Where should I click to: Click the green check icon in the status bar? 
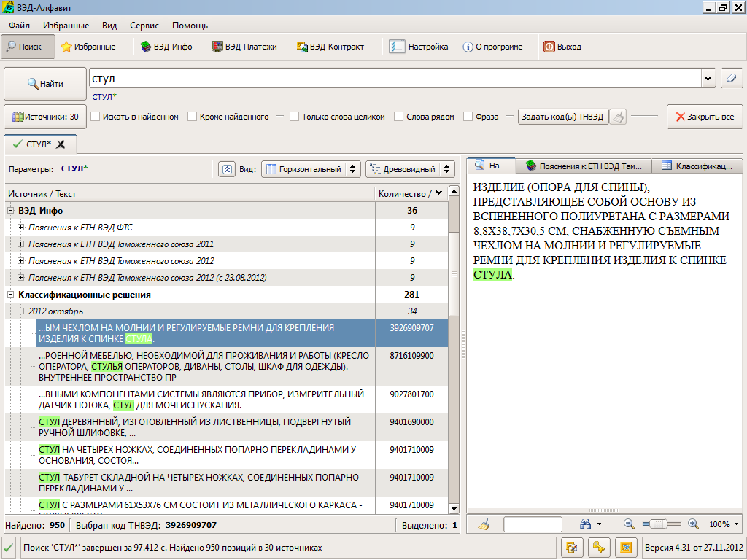tap(9, 548)
